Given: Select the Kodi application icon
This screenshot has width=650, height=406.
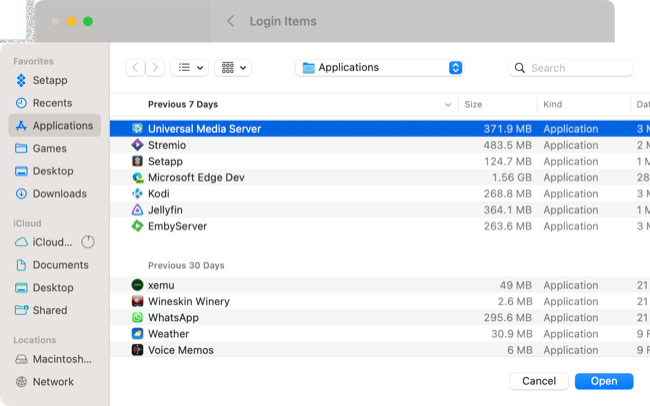Looking at the screenshot, I should 138,194.
